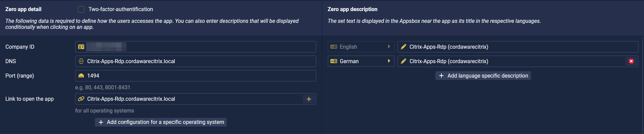Click the DNS icon in the DNS field
The height and width of the screenshot is (134, 644).
click(x=81, y=61)
